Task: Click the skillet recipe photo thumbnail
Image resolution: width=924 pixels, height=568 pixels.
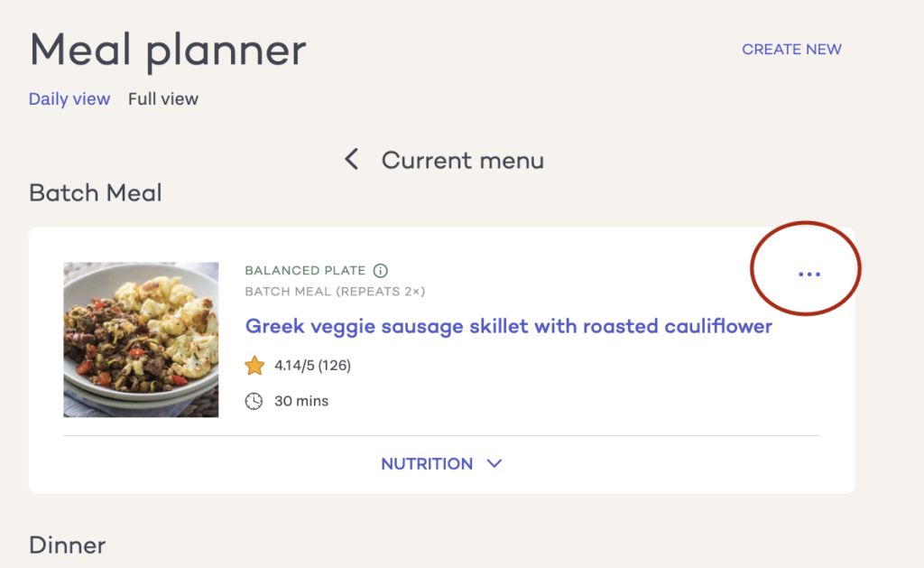Action: coord(141,340)
